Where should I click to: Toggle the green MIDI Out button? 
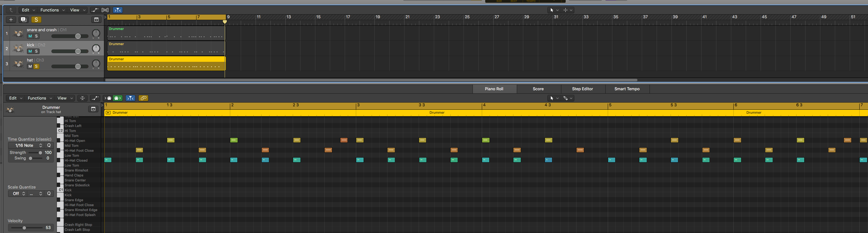118,98
